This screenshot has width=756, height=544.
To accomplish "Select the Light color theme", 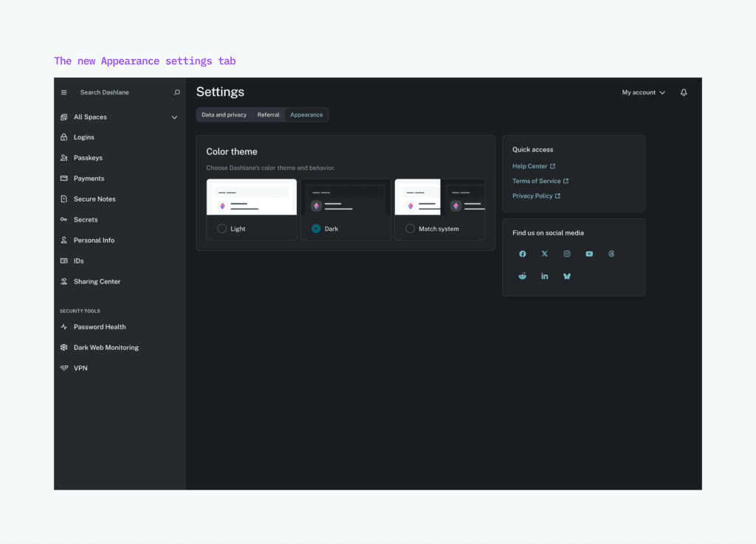I will (x=221, y=229).
